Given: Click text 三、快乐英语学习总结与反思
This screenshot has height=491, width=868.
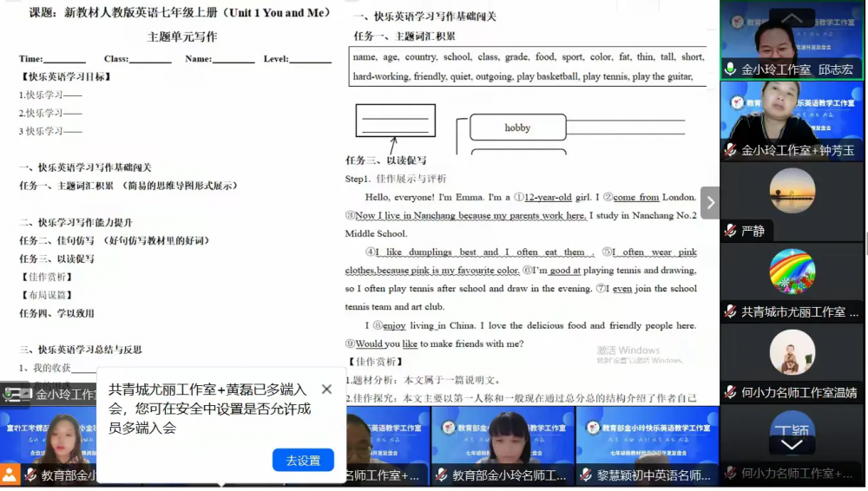Looking at the screenshot, I should [81, 350].
